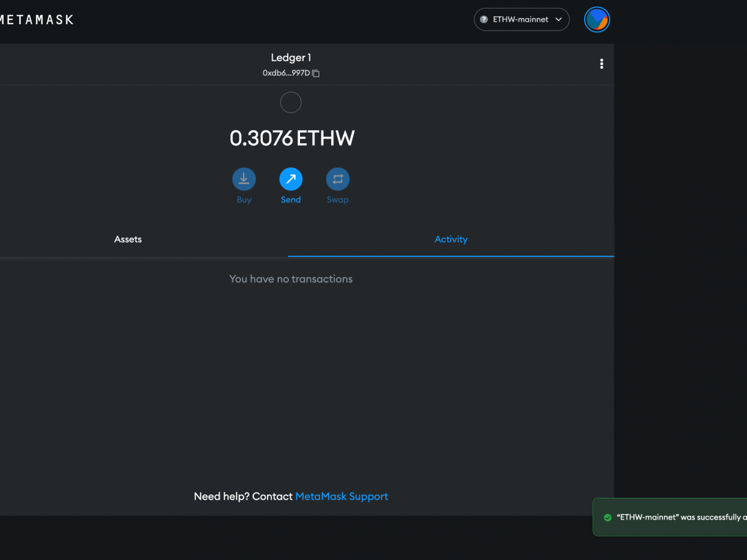Open the MetaMask Support link

pyautogui.click(x=341, y=496)
